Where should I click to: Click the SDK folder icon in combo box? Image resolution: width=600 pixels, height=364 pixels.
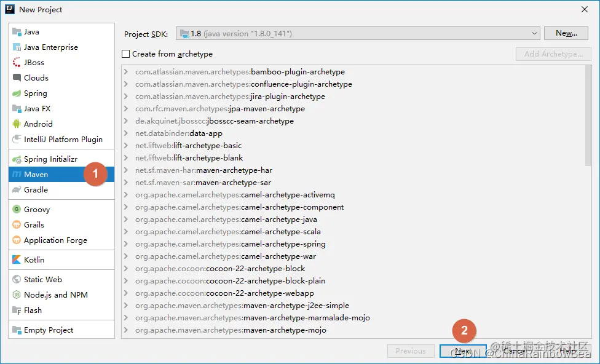point(184,34)
